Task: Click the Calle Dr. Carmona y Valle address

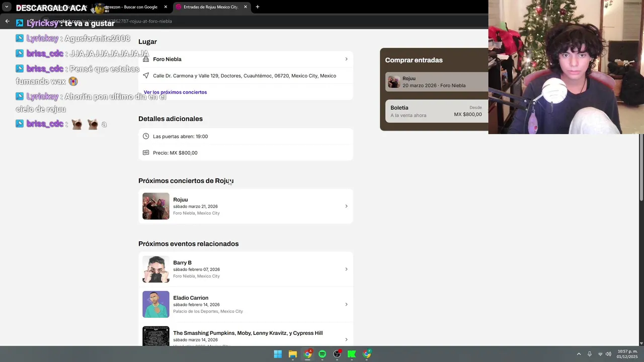Action: 245,76
